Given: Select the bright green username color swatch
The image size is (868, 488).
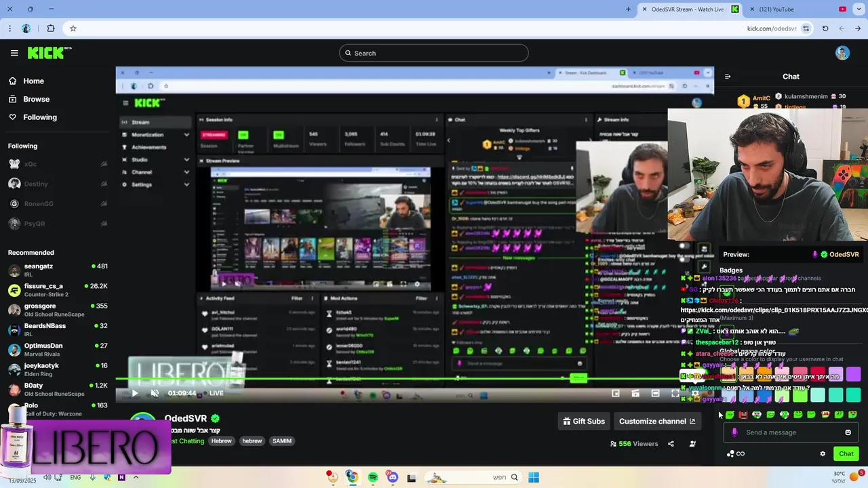Looking at the screenshot, I should coord(800,394).
